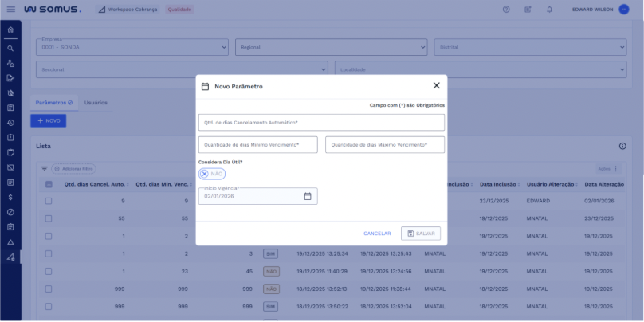Click the home icon in the sidebar
The image size is (644, 322).
point(10,30)
